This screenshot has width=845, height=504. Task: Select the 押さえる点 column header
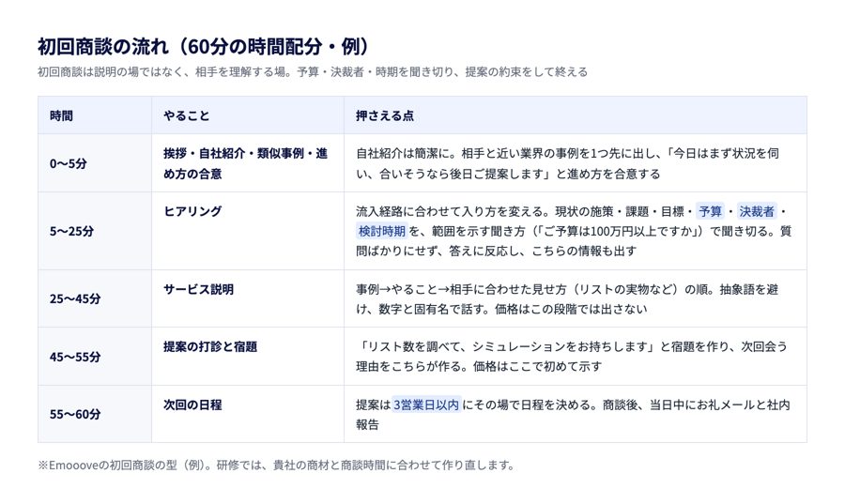pos(576,115)
